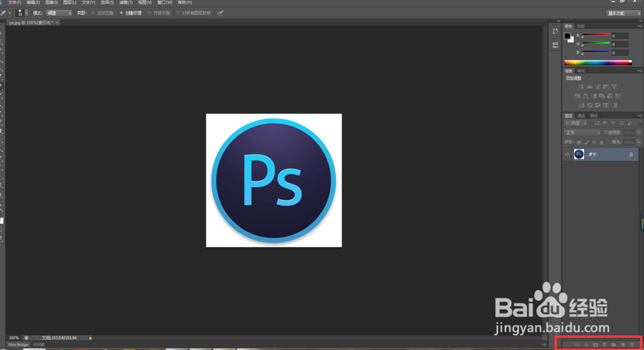Switch to the 通道 channels tab

[x=581, y=116]
